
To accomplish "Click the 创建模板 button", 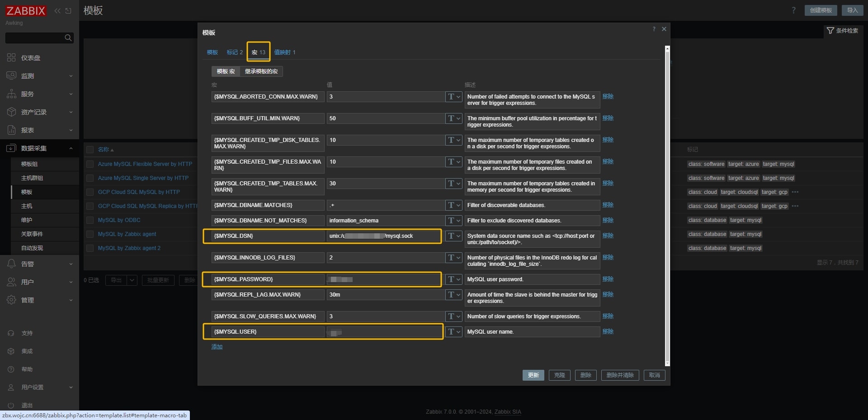I will click(x=821, y=10).
